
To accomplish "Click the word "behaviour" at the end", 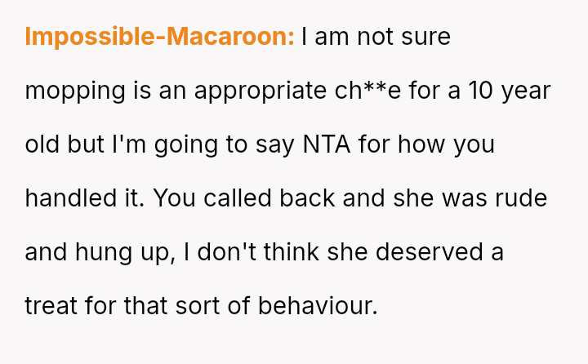I will [317, 306].
